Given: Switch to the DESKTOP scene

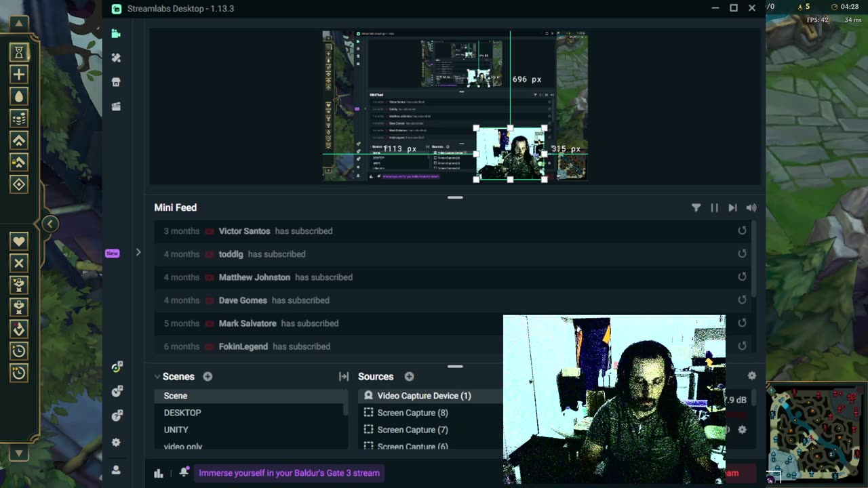Looking at the screenshot, I should [250, 413].
